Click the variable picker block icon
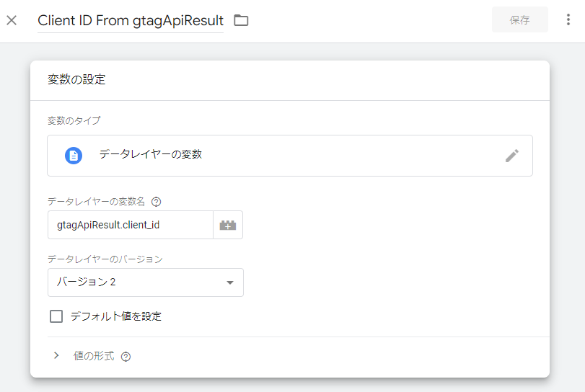585x392 pixels. 228,225
